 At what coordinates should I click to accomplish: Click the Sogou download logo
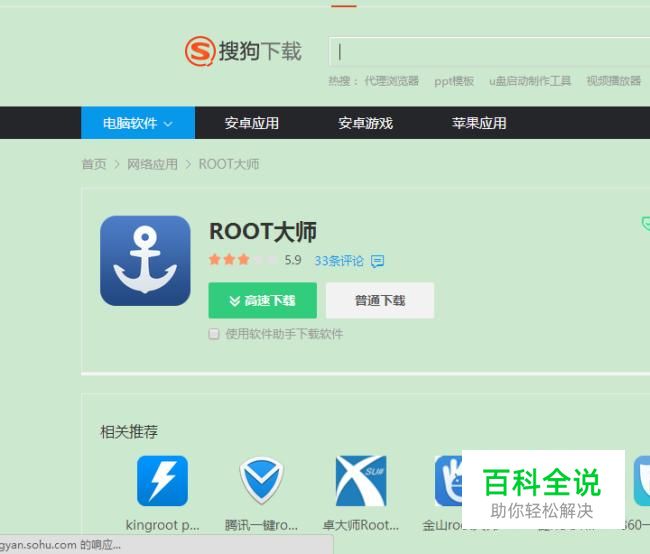(x=243, y=51)
